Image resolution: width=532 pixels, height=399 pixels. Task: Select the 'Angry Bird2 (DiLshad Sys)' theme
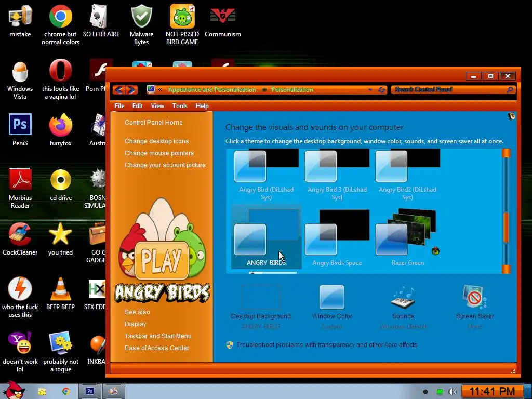pos(407,175)
